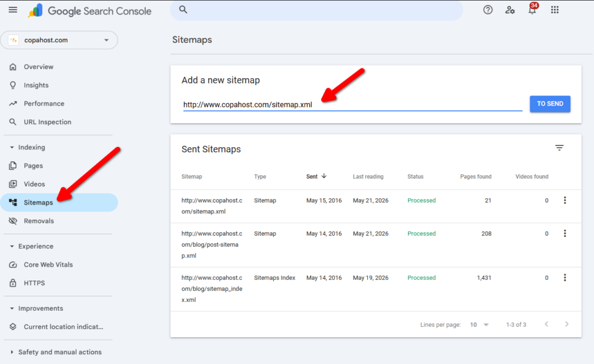
Task: Open the blog/post-sitemap.xml row
Action: pos(376,245)
